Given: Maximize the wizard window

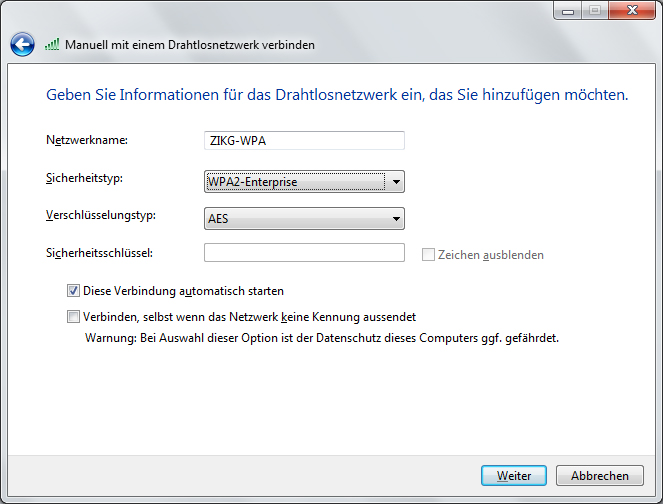Looking at the screenshot, I should 595,11.
